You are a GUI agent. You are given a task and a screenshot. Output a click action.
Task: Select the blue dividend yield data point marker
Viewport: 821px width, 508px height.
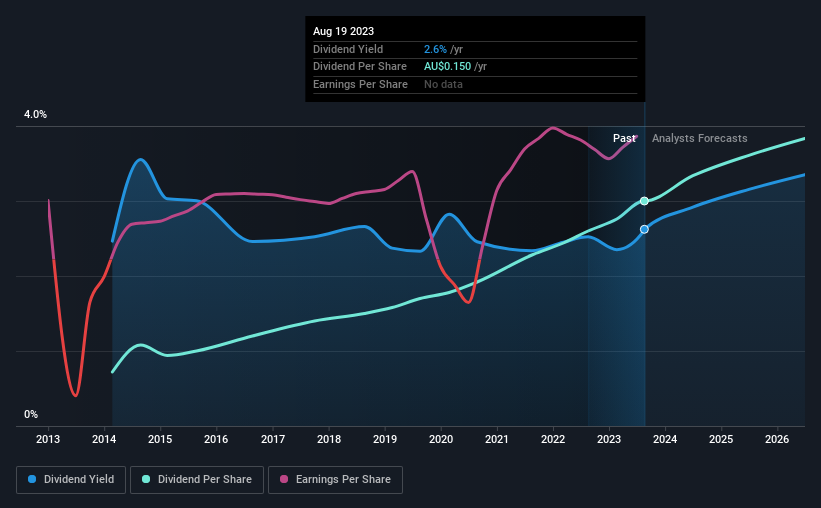coord(645,229)
